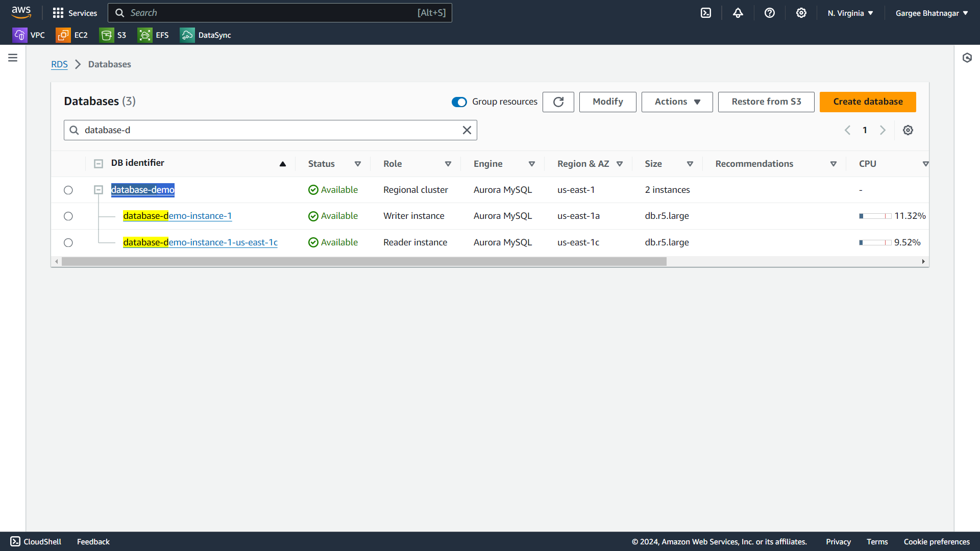Click the horizontal table scrollbar
The width and height of the screenshot is (980, 551).
point(363,262)
